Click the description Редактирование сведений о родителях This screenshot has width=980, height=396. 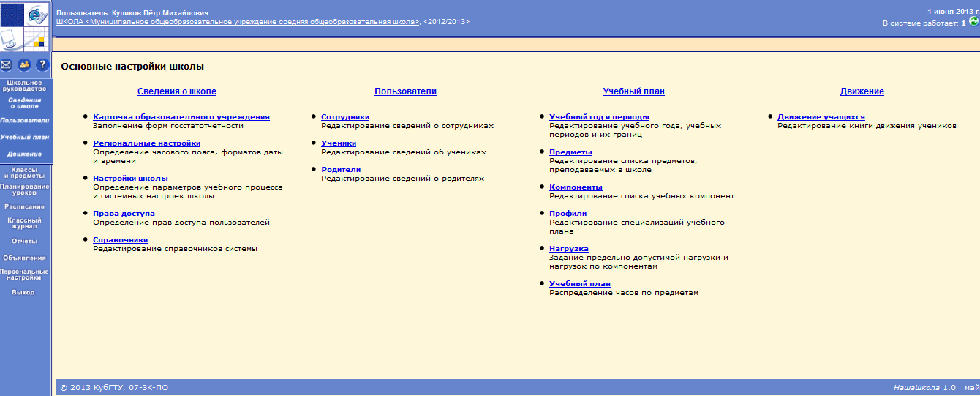tap(402, 178)
